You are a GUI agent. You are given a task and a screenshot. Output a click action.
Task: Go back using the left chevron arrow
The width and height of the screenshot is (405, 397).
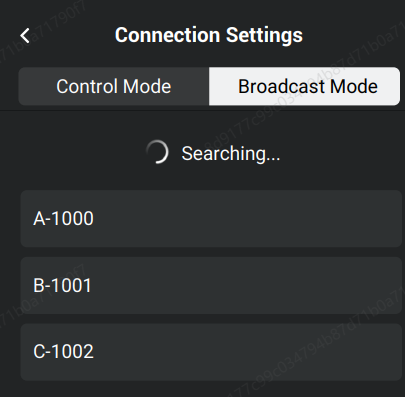[25, 35]
